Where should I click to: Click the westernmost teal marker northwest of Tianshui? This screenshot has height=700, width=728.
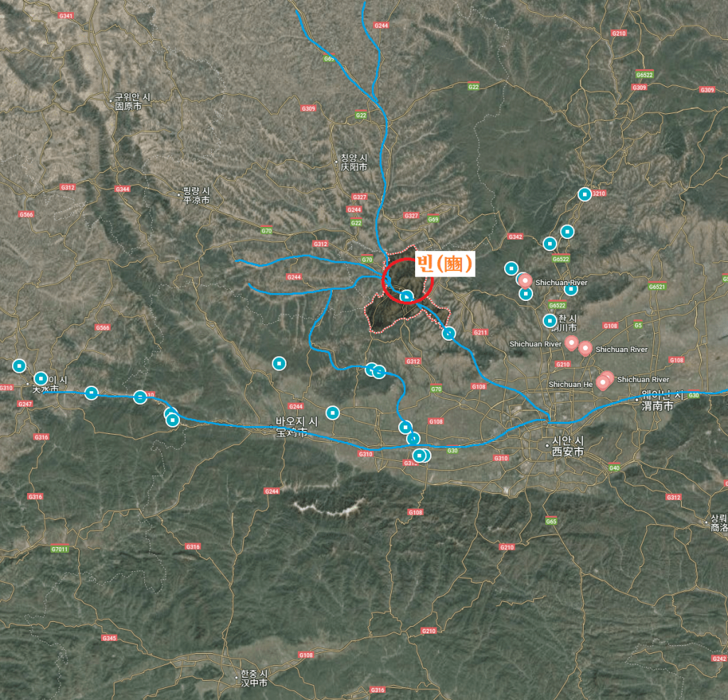pos(19,366)
